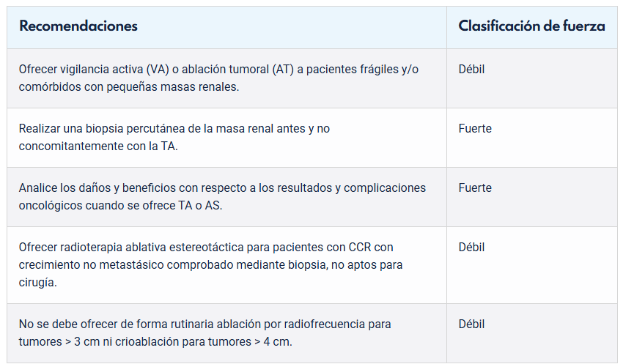This screenshot has width=623, height=364.
Task: Click "Fuerte" beside the biopsia percutánea recommendation
Action: click(x=475, y=129)
